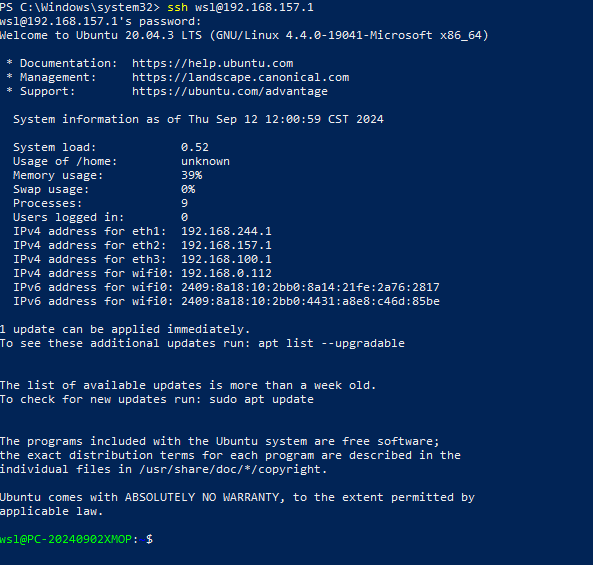Screen dimensions: 593x565
Task: Click the /usr/share/doc/*/copyright path
Action: pyautogui.click(x=233, y=469)
